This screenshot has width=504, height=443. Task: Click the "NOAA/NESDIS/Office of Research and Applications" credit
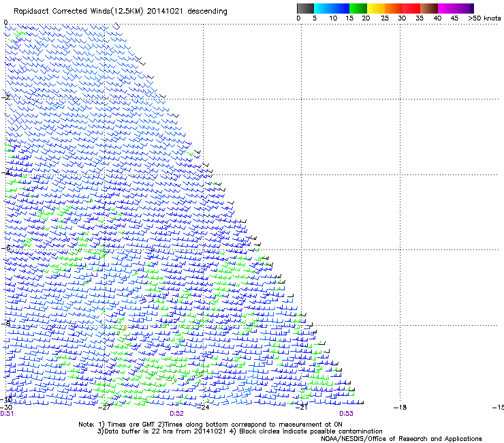tap(401, 439)
